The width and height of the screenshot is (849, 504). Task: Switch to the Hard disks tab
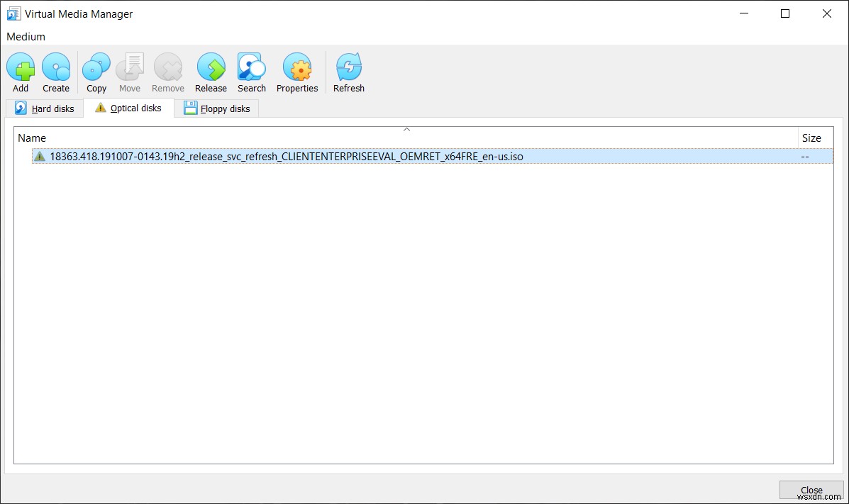45,108
